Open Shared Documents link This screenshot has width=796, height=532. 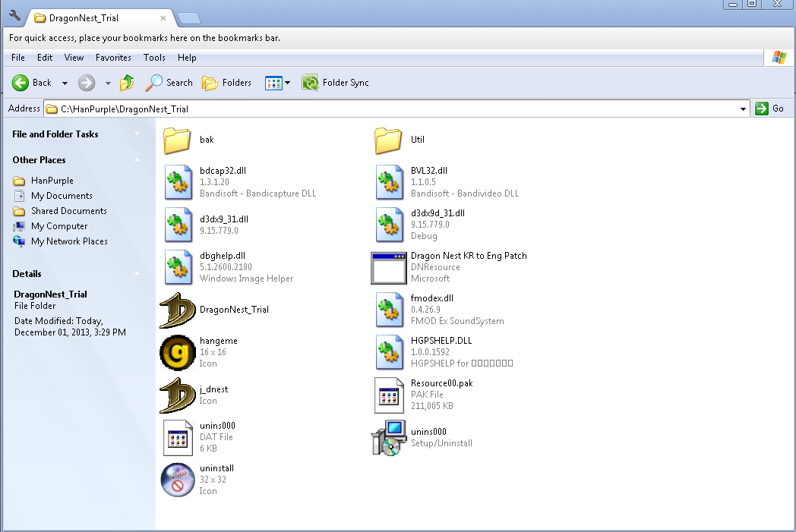[x=61, y=211]
